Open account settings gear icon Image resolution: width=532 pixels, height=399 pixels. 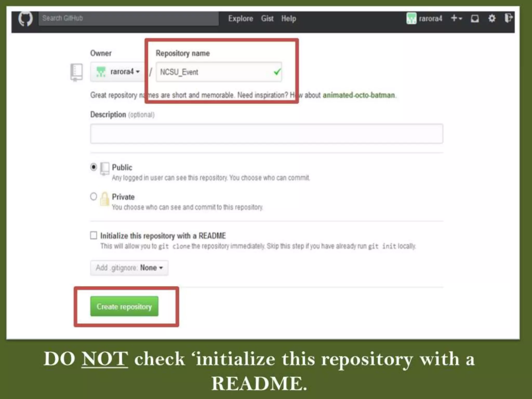[492, 18]
